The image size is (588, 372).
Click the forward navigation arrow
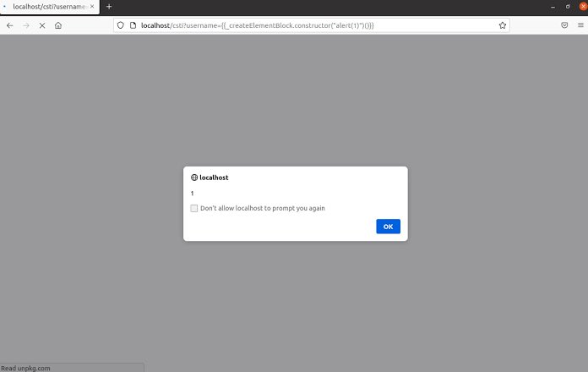pyautogui.click(x=26, y=25)
